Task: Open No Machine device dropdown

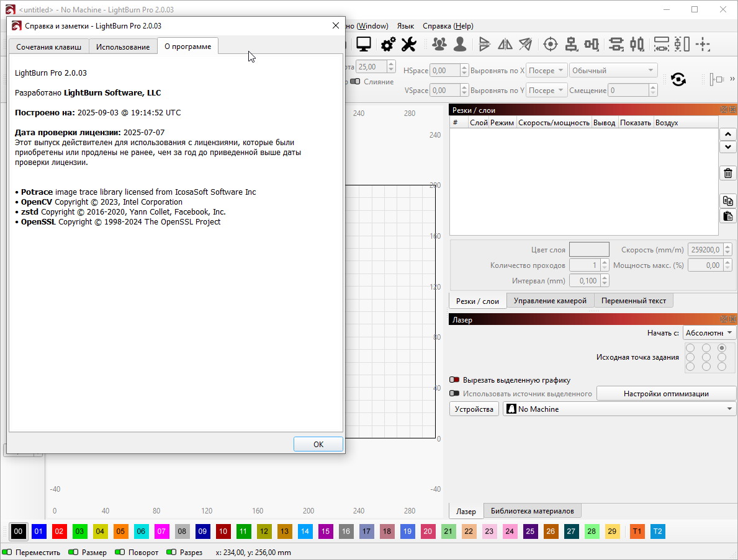Action: pyautogui.click(x=619, y=409)
